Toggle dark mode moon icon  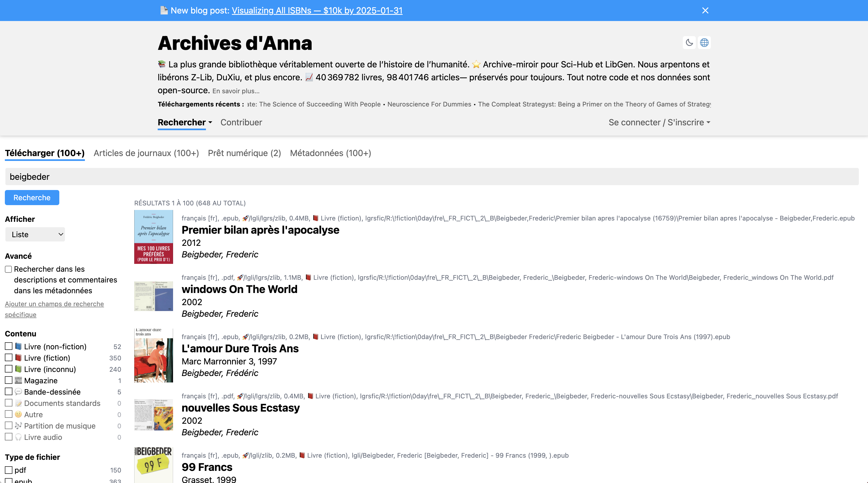(x=689, y=43)
